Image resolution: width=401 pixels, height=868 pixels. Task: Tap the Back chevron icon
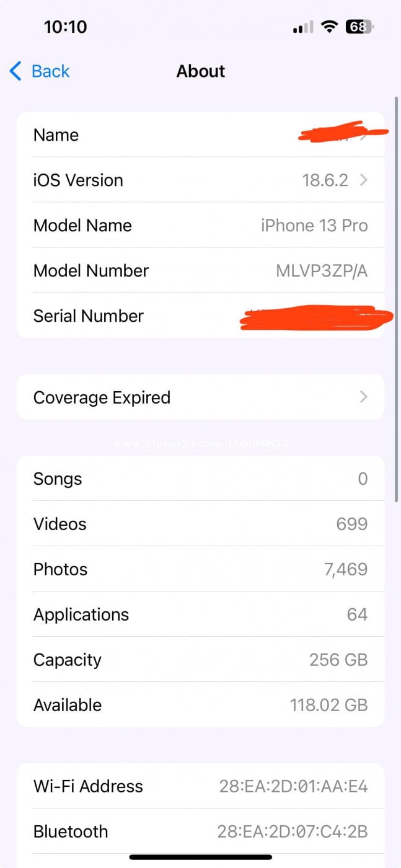pos(16,71)
